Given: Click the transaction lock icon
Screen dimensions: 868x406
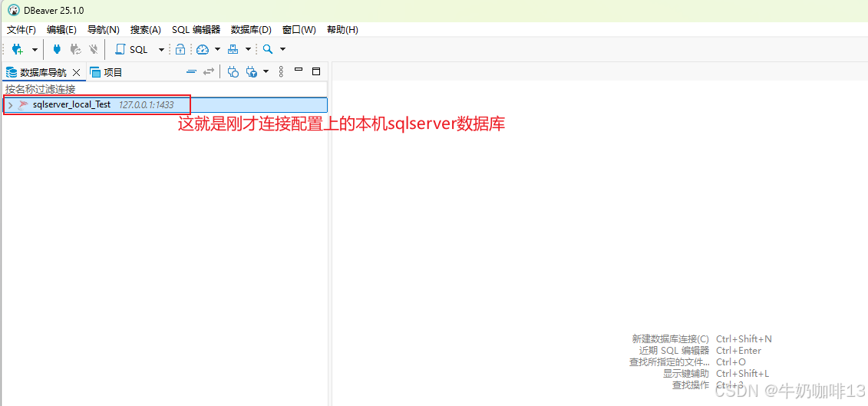Looking at the screenshot, I should click(180, 49).
